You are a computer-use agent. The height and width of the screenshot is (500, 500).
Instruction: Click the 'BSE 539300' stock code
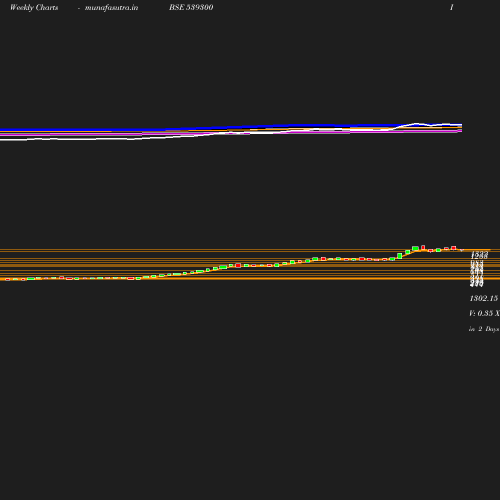(191, 7)
